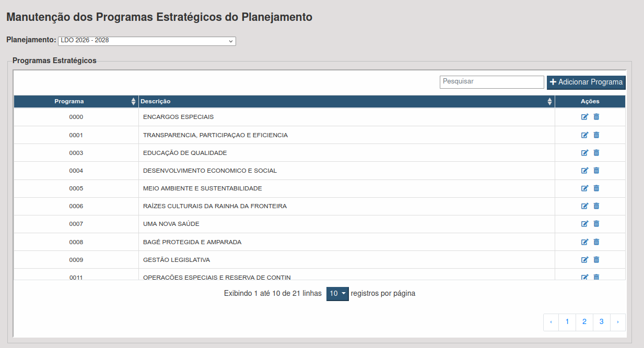Go to page 2 of results

click(x=584, y=322)
